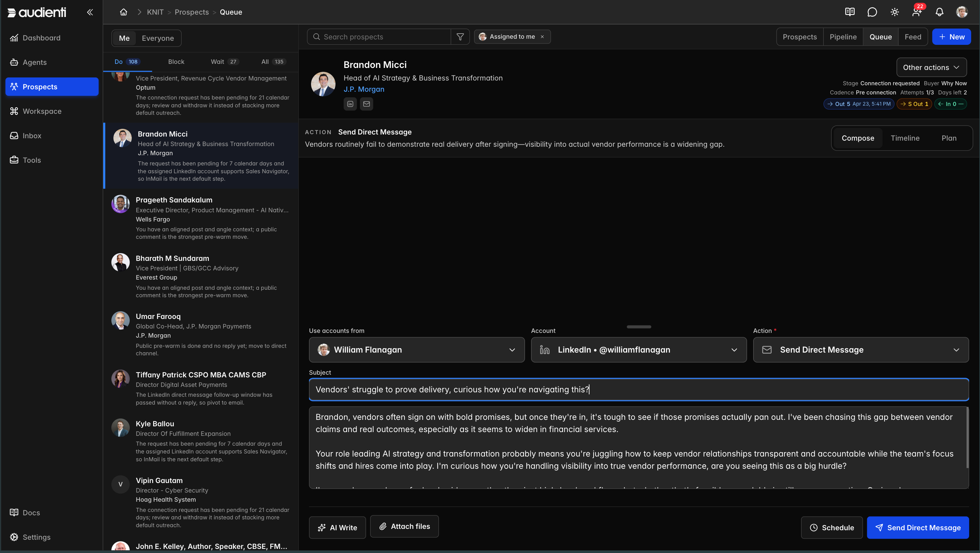
Task: Click the In 0 badge
Action: coord(950,104)
